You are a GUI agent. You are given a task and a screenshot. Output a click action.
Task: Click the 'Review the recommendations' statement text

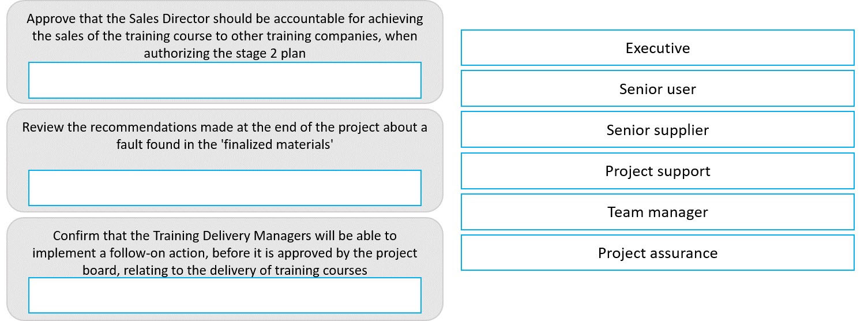coord(225,135)
